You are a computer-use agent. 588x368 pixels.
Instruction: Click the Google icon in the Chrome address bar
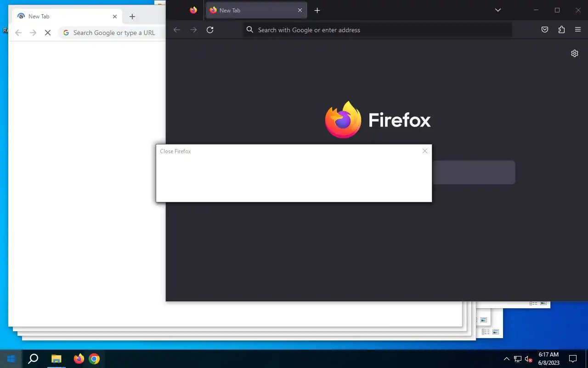[x=66, y=33]
